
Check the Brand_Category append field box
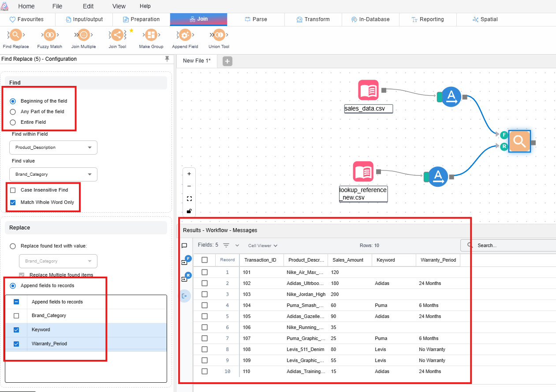pos(16,316)
